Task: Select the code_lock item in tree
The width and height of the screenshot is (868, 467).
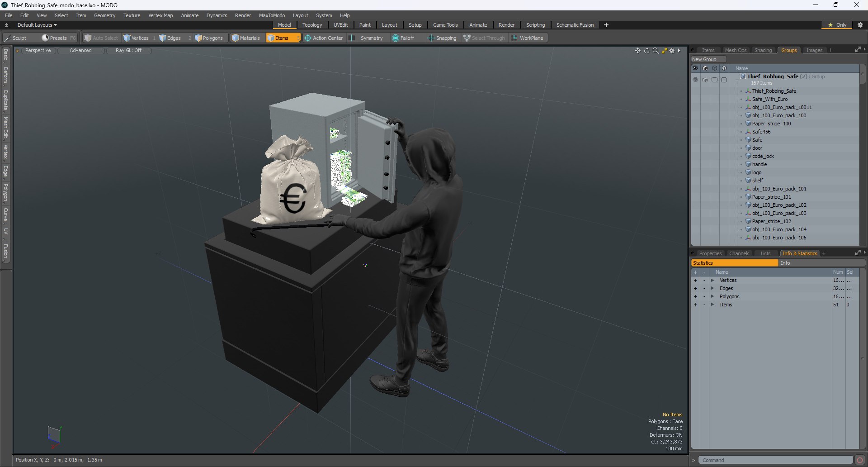Action: (763, 156)
